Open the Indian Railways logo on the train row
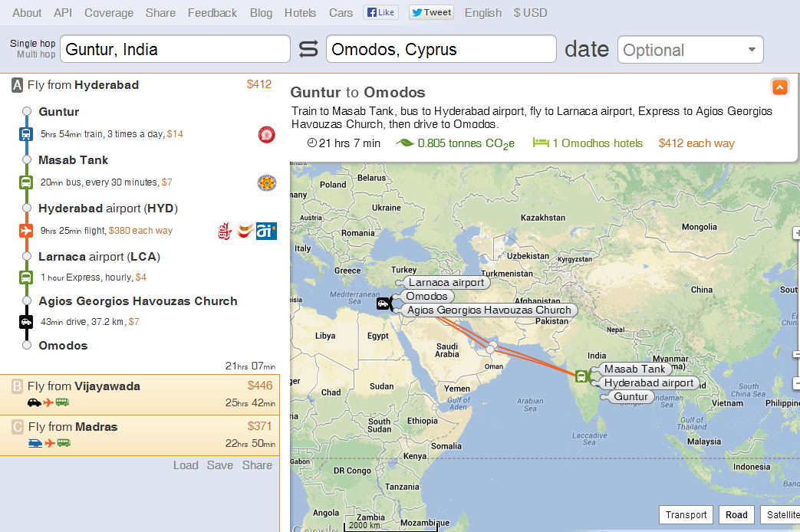Image resolution: width=800 pixels, height=532 pixels. 267,135
